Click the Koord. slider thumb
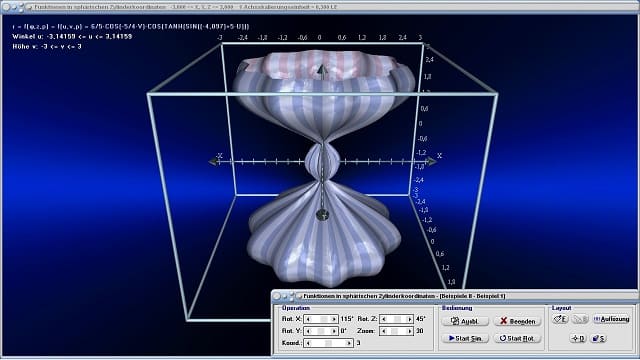The height and width of the screenshot is (360, 640). click(328, 343)
